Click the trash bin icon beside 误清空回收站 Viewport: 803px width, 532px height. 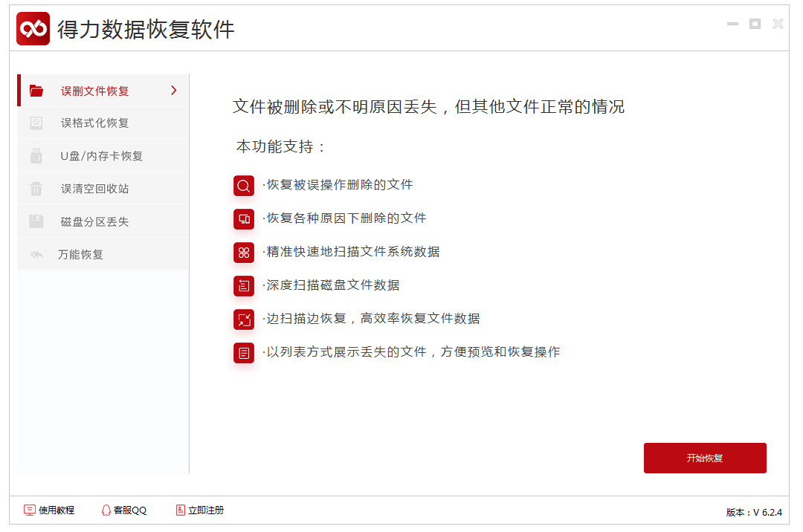pos(36,188)
